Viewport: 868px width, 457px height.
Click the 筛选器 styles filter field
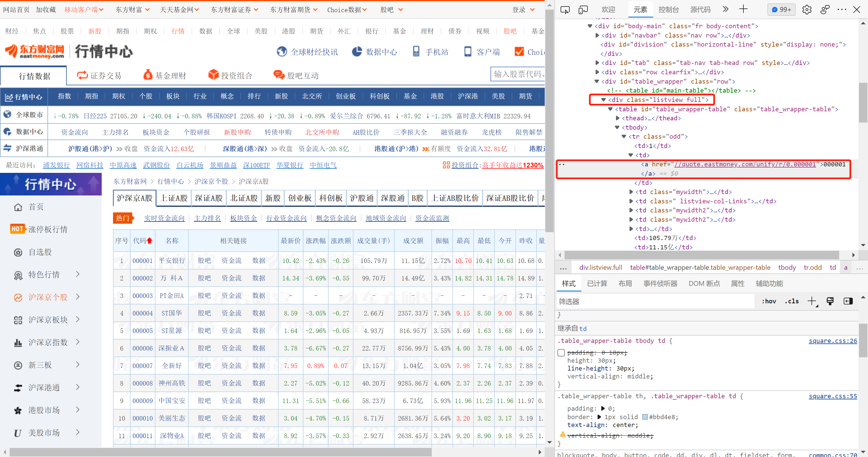[656, 301]
